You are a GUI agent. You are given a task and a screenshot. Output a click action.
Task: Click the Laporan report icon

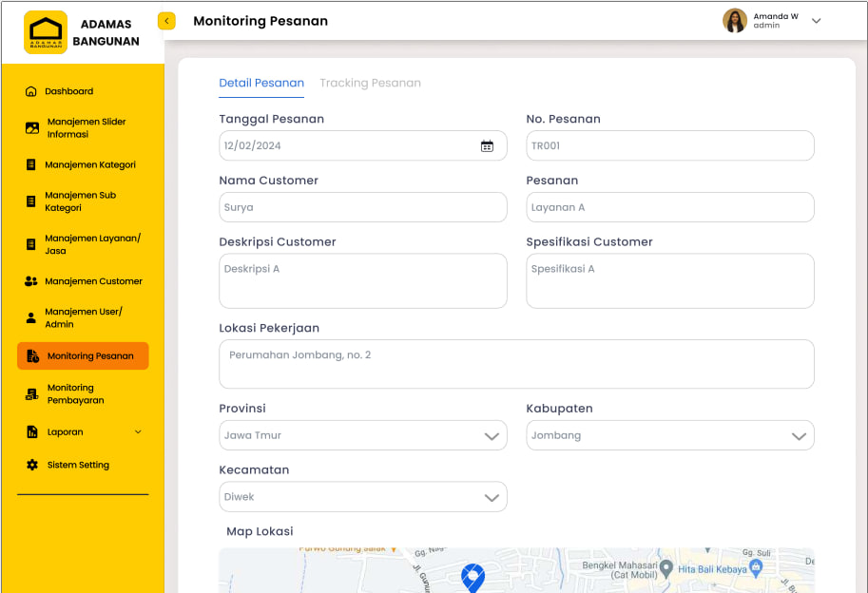tap(32, 432)
